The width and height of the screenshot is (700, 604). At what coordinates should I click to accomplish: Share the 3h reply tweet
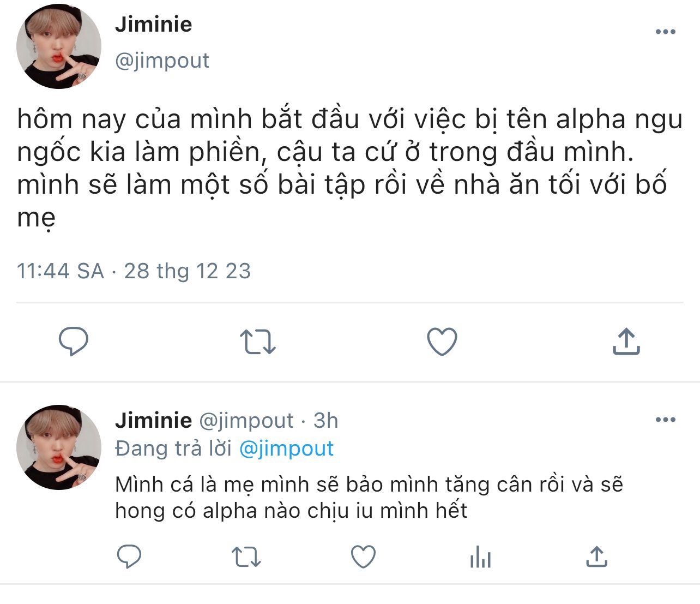coord(597,557)
